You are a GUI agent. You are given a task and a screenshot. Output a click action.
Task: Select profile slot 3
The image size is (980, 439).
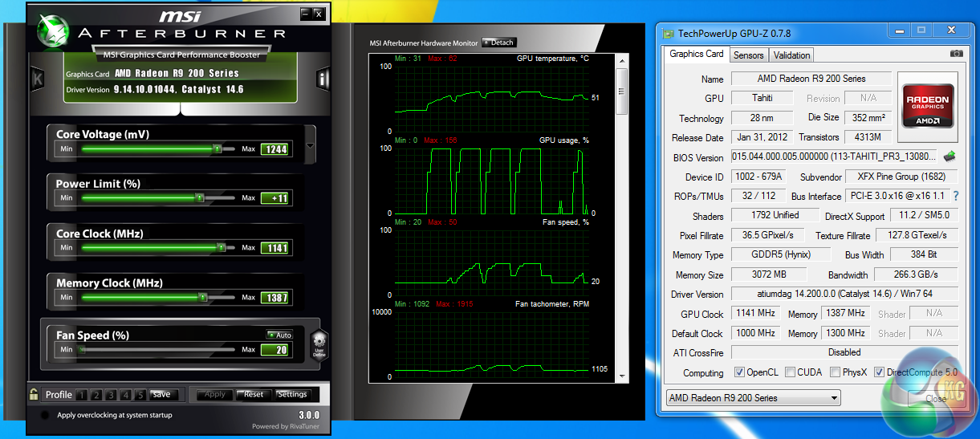coord(112,395)
